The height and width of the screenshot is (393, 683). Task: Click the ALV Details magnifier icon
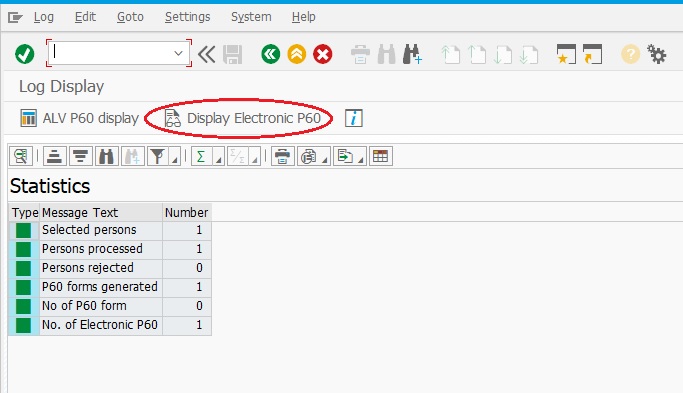pyautogui.click(x=20, y=156)
